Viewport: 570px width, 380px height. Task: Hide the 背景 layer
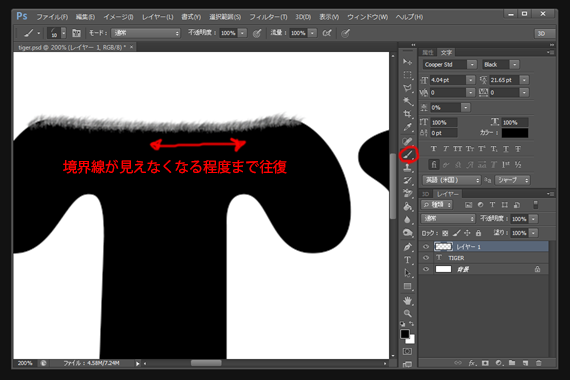426,269
